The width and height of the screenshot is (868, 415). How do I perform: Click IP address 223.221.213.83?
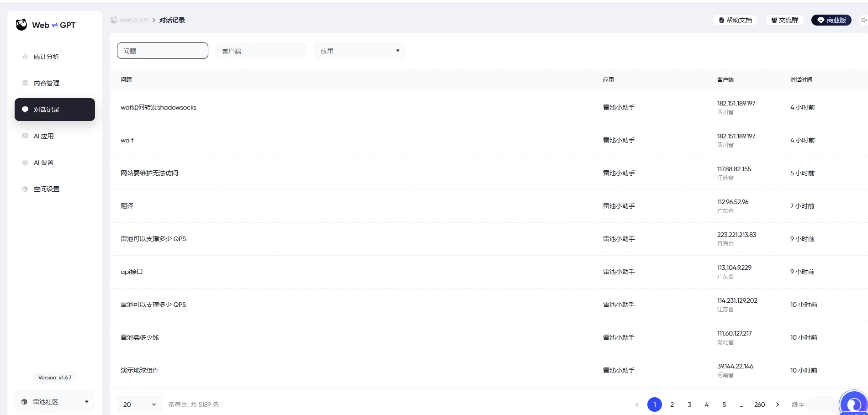pos(736,235)
